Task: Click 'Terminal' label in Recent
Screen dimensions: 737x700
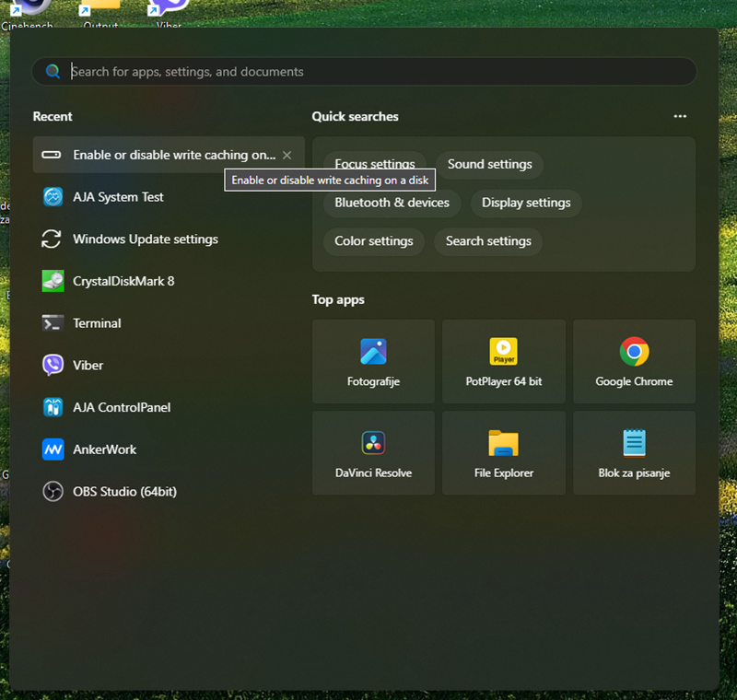Action: tap(97, 323)
